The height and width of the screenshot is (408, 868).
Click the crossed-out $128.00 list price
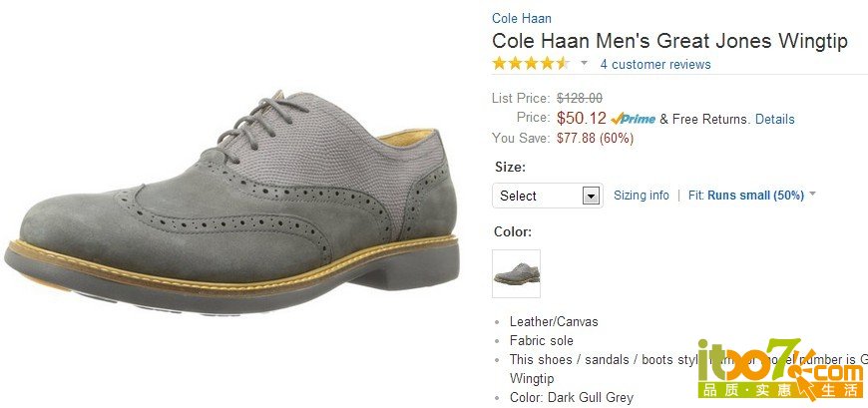click(580, 99)
